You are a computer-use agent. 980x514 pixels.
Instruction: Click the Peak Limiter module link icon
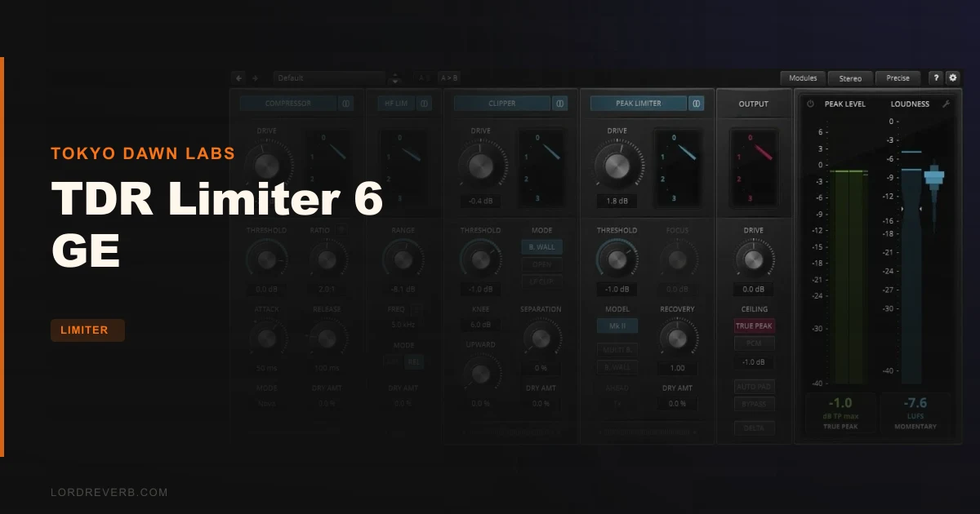tap(696, 104)
